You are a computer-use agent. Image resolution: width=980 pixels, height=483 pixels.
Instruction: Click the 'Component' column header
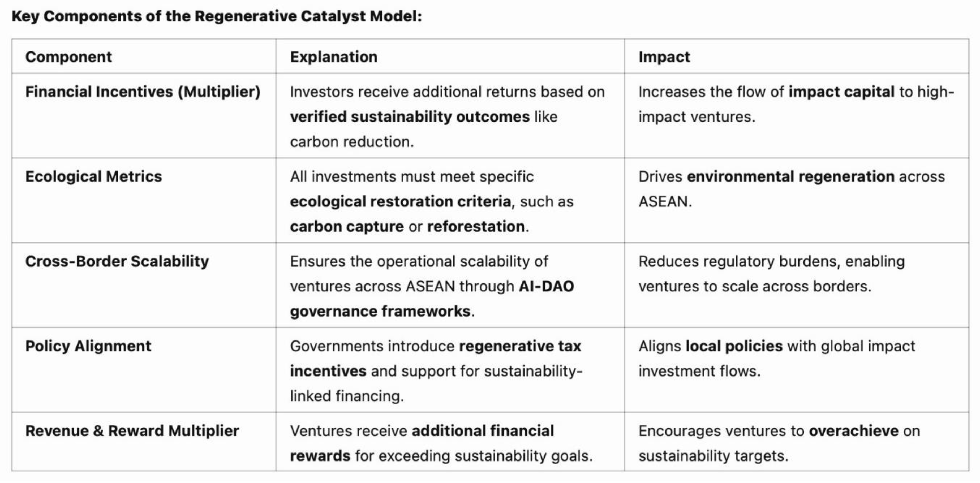(68, 57)
